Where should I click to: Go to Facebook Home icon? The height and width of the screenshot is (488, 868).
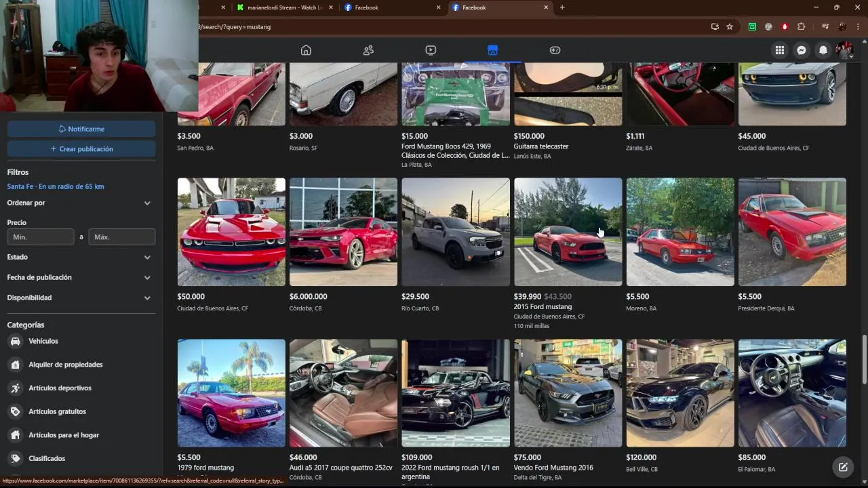click(x=306, y=50)
